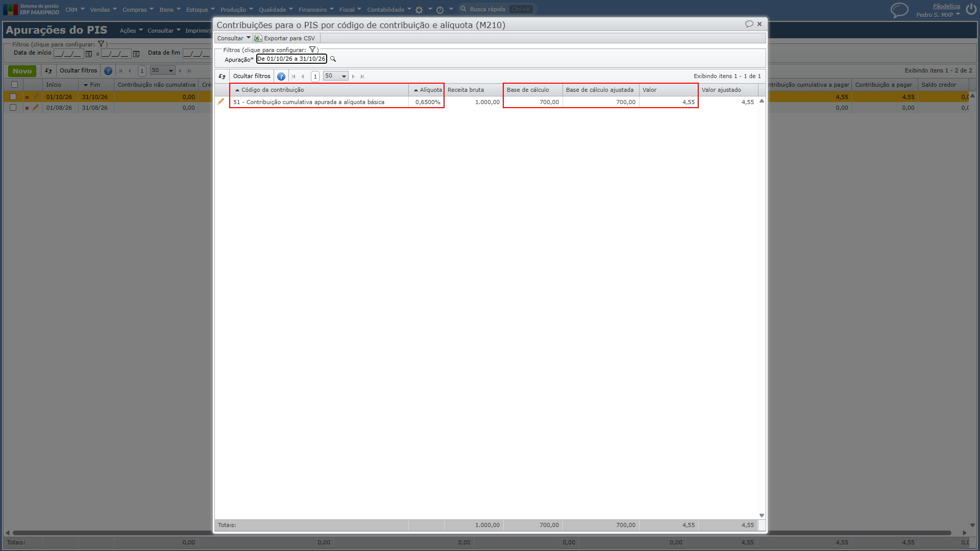Click the Exportar para CSV icon button
Screen dimensions: 980x551
[286, 38]
